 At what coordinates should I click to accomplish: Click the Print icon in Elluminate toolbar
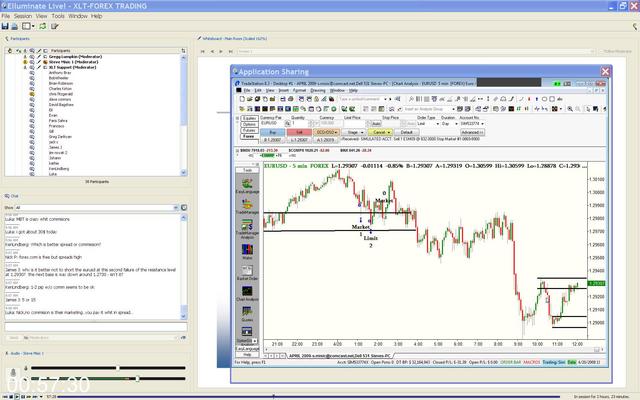tap(14, 26)
